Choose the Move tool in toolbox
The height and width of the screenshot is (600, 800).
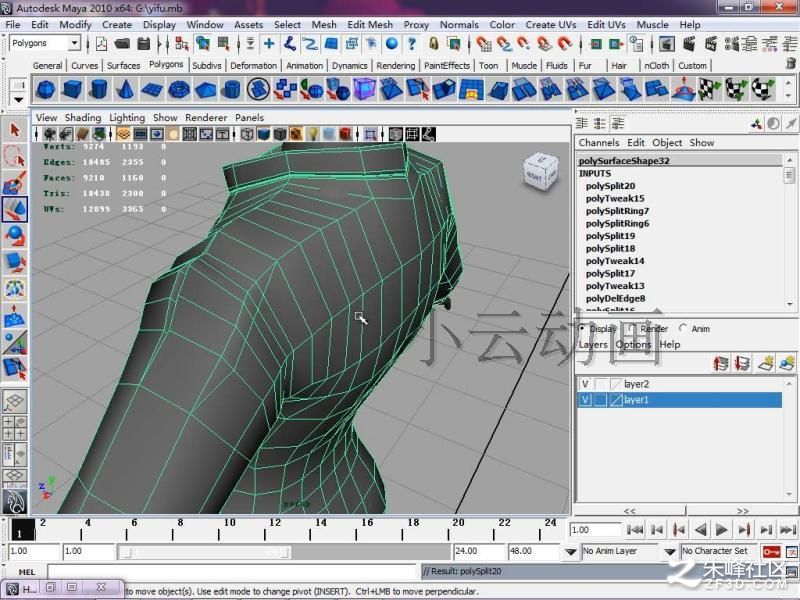(x=15, y=209)
